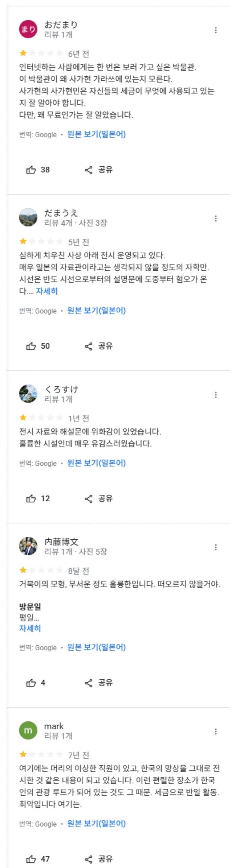Viewport: 236px width, 868px height.
Task: View the Japanese original of mark's review
Action: pos(96,824)
